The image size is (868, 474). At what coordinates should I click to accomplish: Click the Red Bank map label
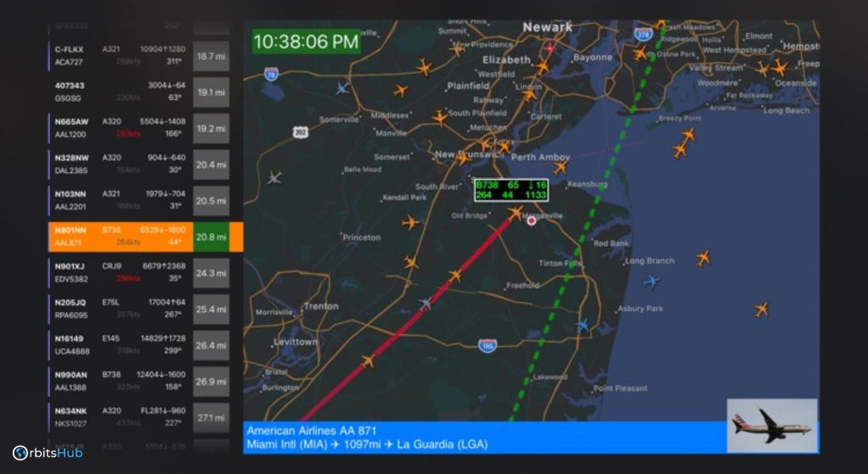(x=610, y=243)
